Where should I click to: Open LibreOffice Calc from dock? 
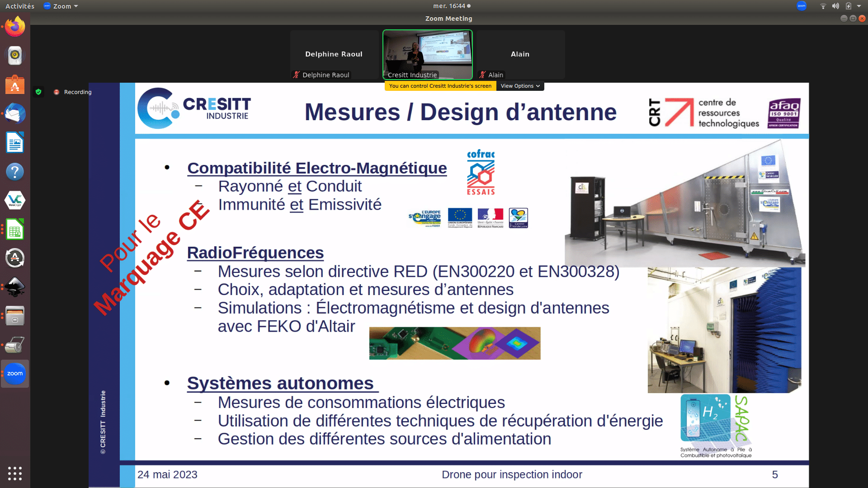15,230
